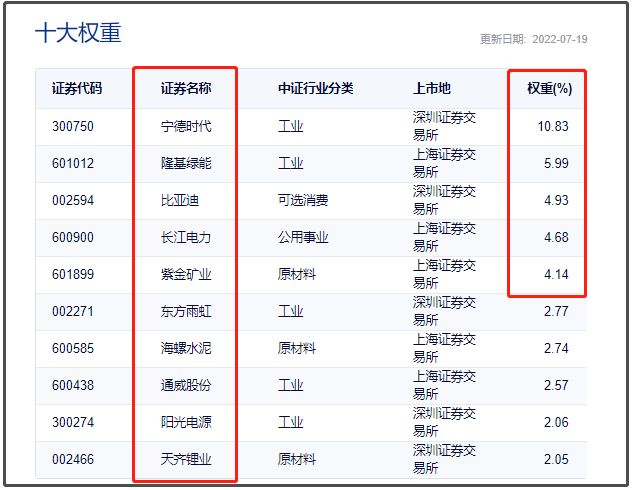This screenshot has height=490, width=632.
Task: Click the 证券名称 column header
Action: pos(186,89)
